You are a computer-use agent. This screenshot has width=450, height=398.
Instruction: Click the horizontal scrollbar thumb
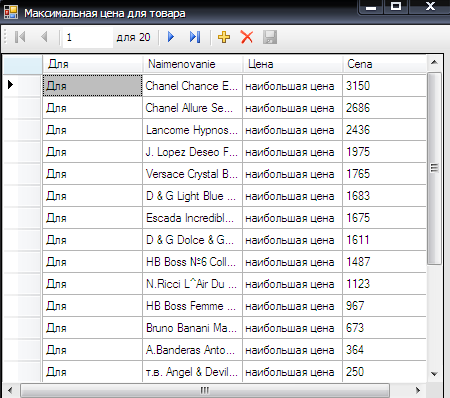coord(205,390)
